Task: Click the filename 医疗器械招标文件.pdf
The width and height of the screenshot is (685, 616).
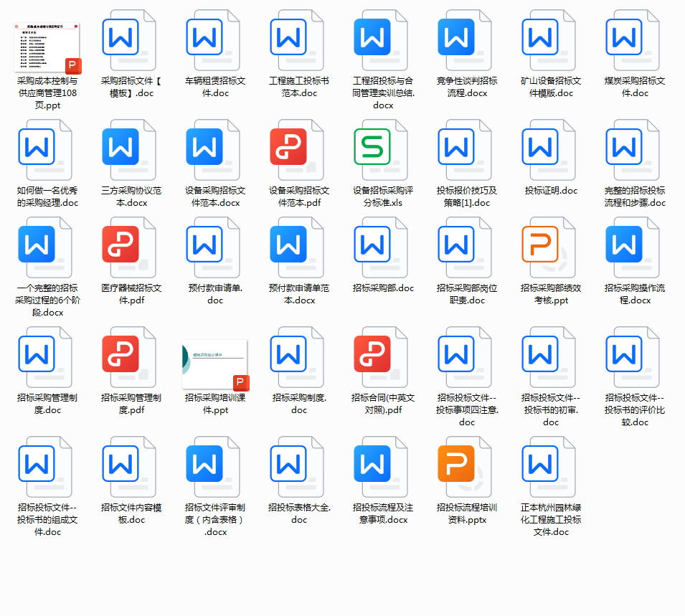Action: pos(131,294)
